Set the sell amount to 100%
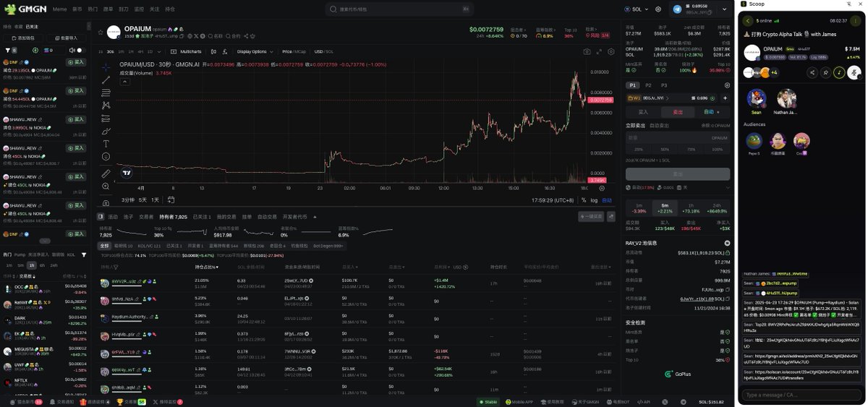 point(717,149)
